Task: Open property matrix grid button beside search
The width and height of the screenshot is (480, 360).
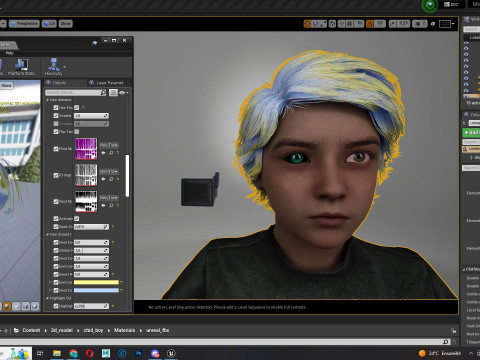Action: tap(113, 93)
